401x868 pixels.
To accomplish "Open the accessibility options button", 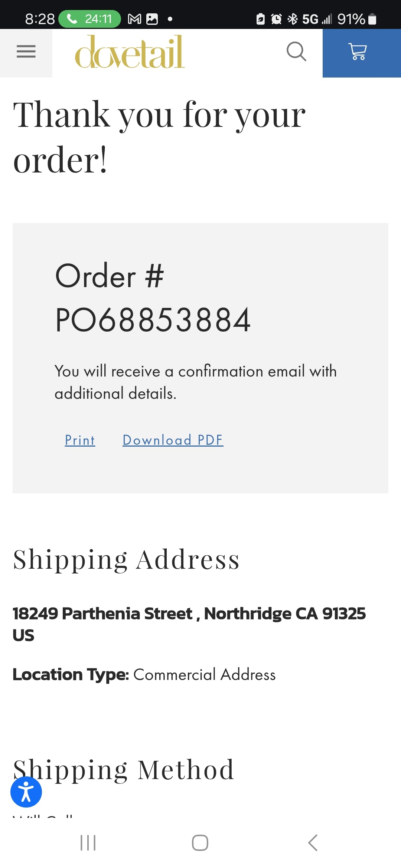I will pyautogui.click(x=26, y=792).
